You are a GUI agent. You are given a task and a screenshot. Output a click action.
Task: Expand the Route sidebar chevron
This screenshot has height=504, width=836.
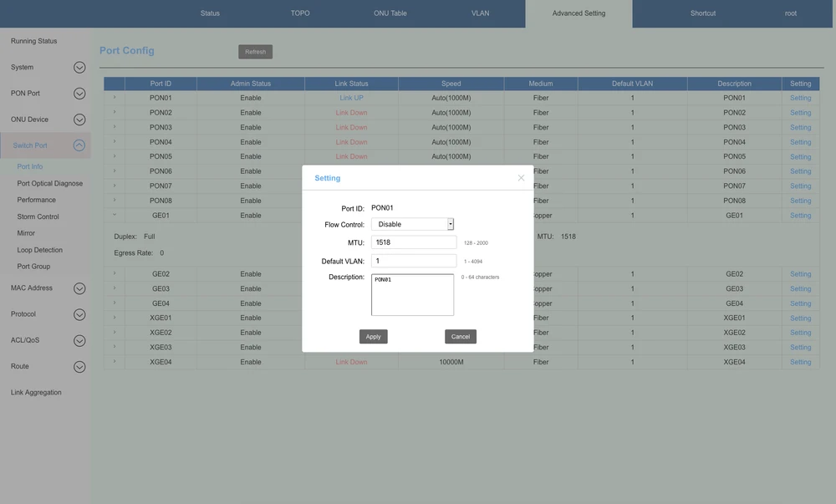(79, 367)
